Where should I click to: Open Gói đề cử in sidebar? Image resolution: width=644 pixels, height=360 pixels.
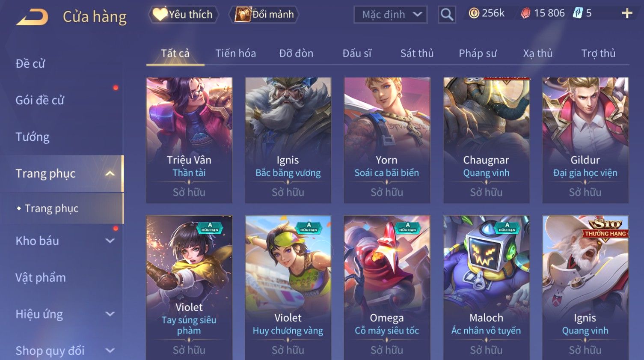[40, 100]
